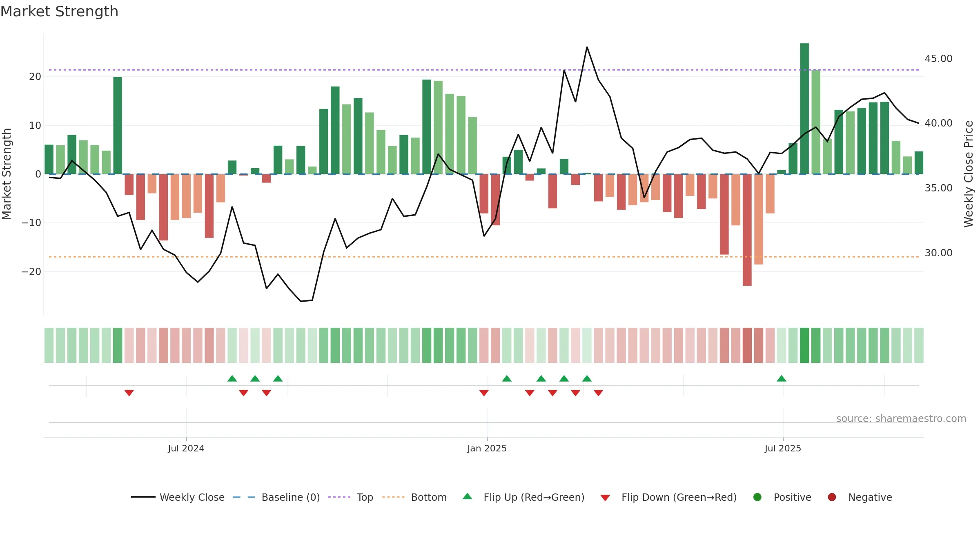
Task: Click the −20 Market Strength axis label
Action: pos(31,272)
